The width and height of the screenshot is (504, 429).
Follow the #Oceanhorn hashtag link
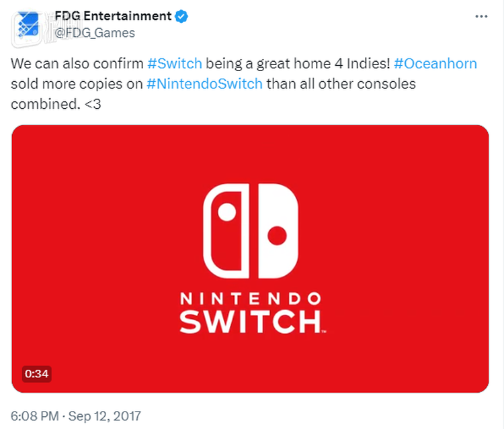tap(435, 65)
